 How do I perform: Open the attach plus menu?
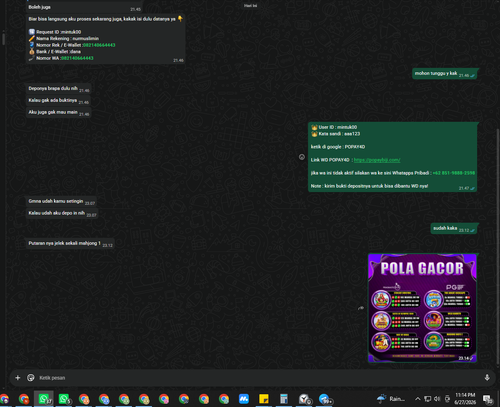click(x=18, y=378)
